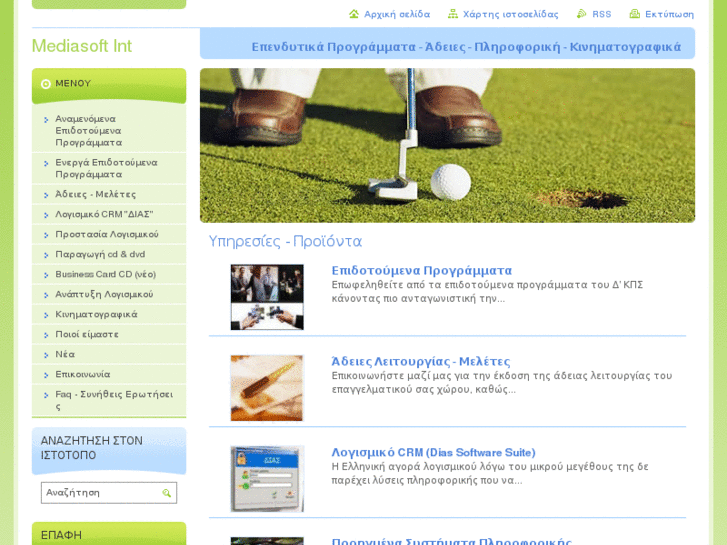Open Παραγωγή cd & dvd menu item
727x545 pixels.
pyautogui.click(x=109, y=254)
